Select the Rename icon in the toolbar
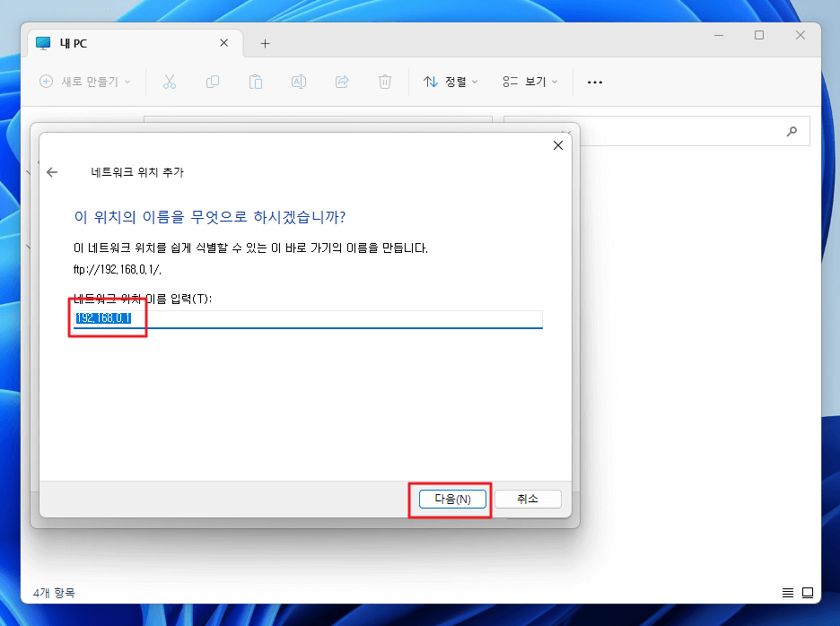Screen dimensions: 840x626 [x=298, y=82]
